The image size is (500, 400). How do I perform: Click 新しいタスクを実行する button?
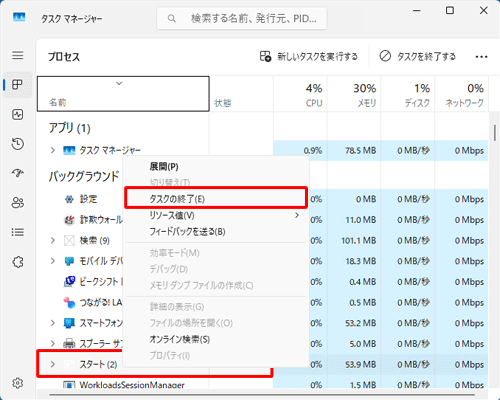click(x=308, y=56)
